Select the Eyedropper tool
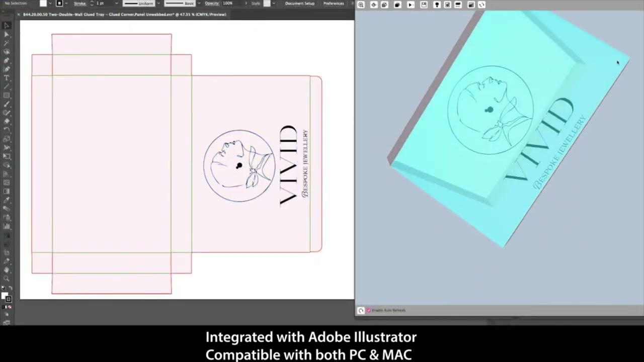The image size is (644, 362). pyautogui.click(x=7, y=200)
